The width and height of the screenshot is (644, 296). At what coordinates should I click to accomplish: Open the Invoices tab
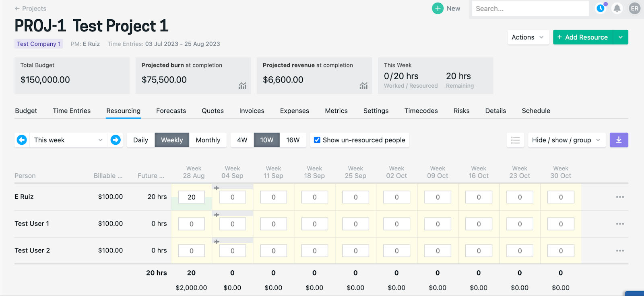click(252, 111)
